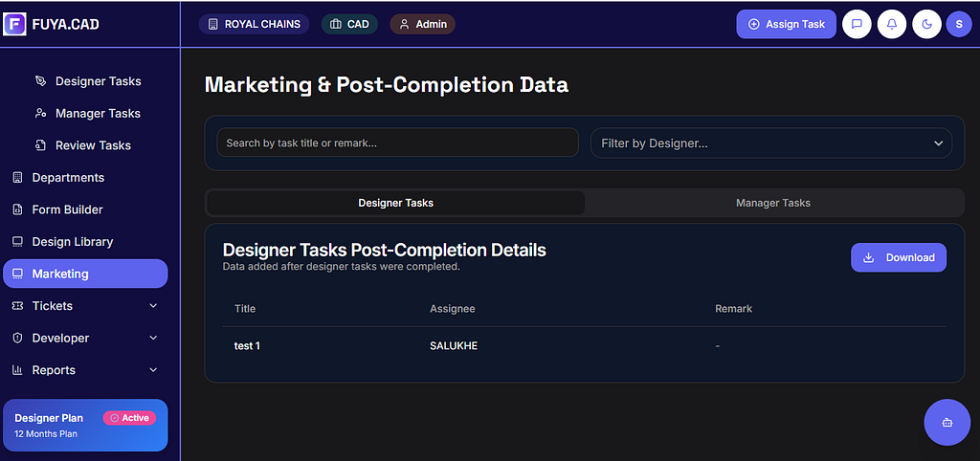Open the notifications bell
This screenshot has width=980, height=461.
892,24
